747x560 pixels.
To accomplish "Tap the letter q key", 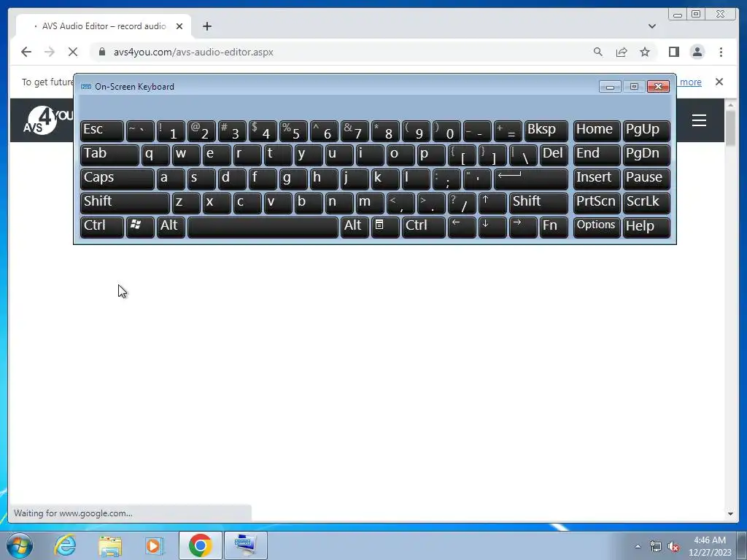I will (155, 155).
